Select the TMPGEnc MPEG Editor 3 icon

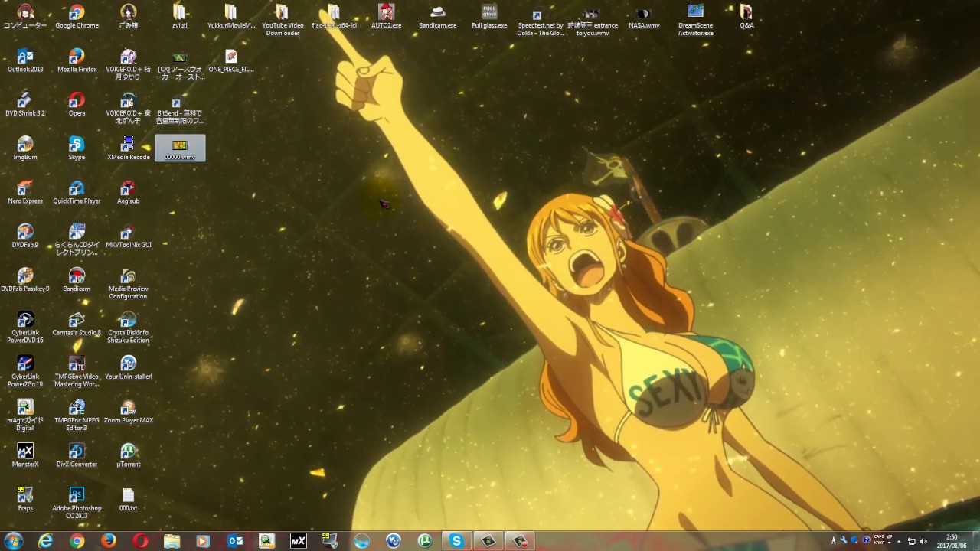point(77,414)
